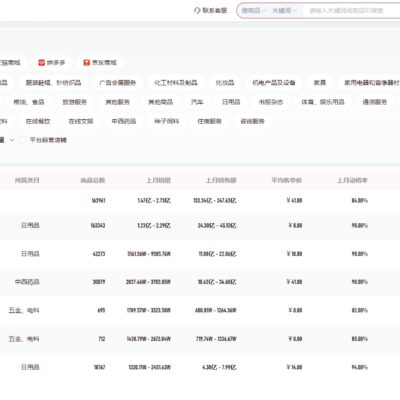Screen dimensions: 400x400
Task: Click the keyword search input field
Action: tap(353, 11)
